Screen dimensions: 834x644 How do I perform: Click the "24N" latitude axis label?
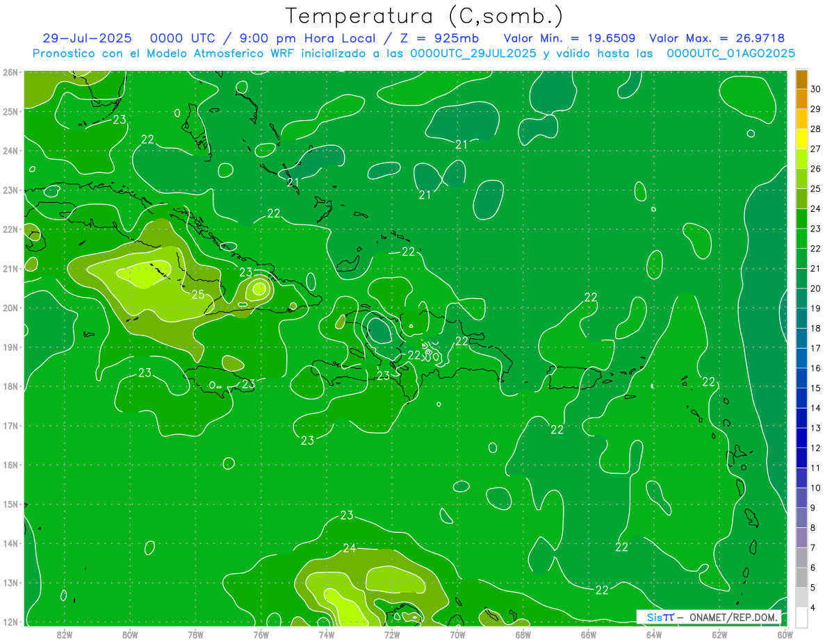[10, 151]
